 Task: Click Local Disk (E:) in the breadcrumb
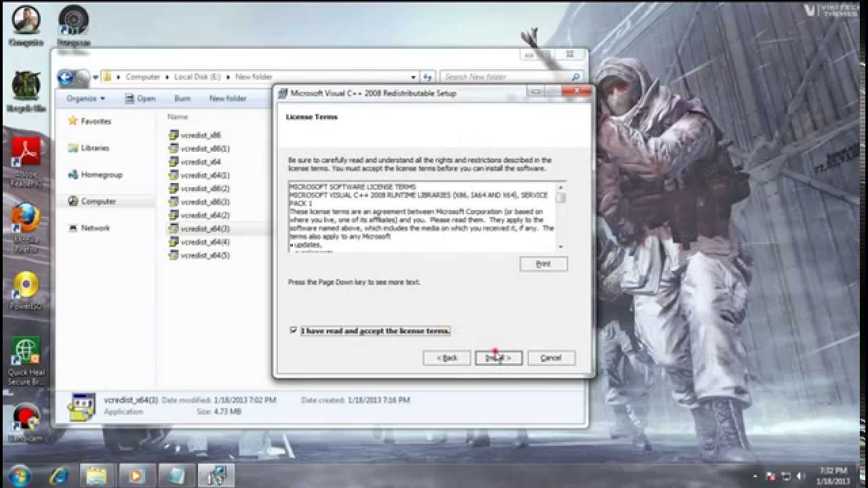coord(197,77)
